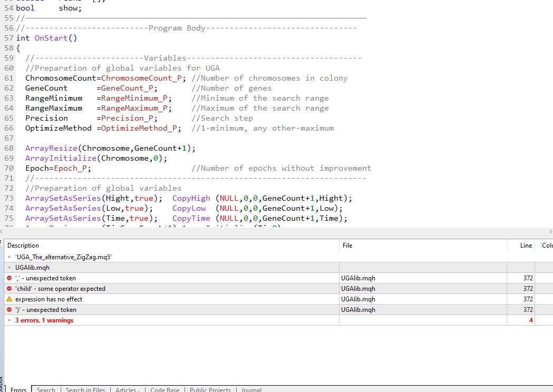
Task: Click the File cell of the expression has no effect row
Action: click(x=423, y=299)
